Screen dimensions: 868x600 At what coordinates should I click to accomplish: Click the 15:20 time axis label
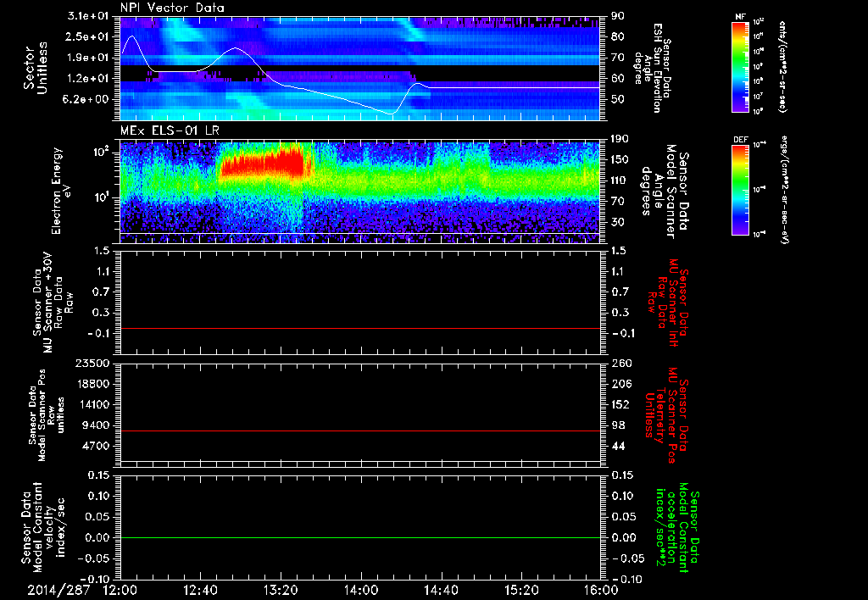(x=521, y=591)
